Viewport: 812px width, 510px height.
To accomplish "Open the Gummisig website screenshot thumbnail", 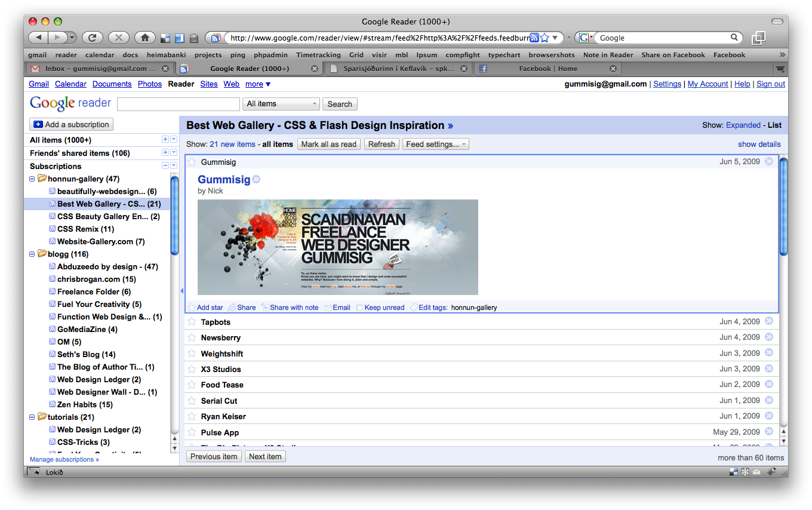I will pyautogui.click(x=338, y=247).
